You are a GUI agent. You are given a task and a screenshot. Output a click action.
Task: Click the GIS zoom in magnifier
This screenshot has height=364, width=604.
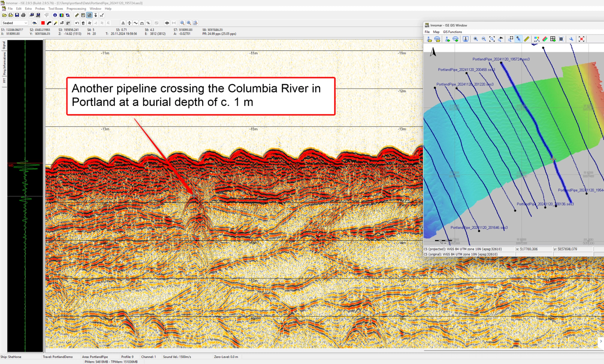coord(475,39)
